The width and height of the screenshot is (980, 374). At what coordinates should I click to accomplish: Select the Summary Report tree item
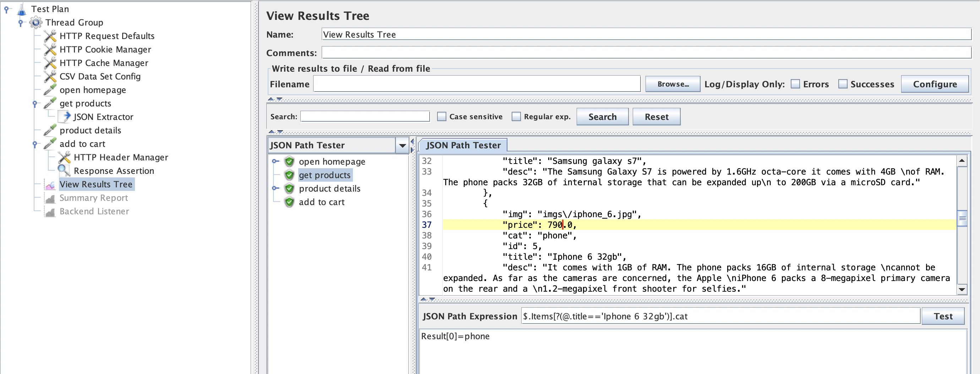point(94,198)
